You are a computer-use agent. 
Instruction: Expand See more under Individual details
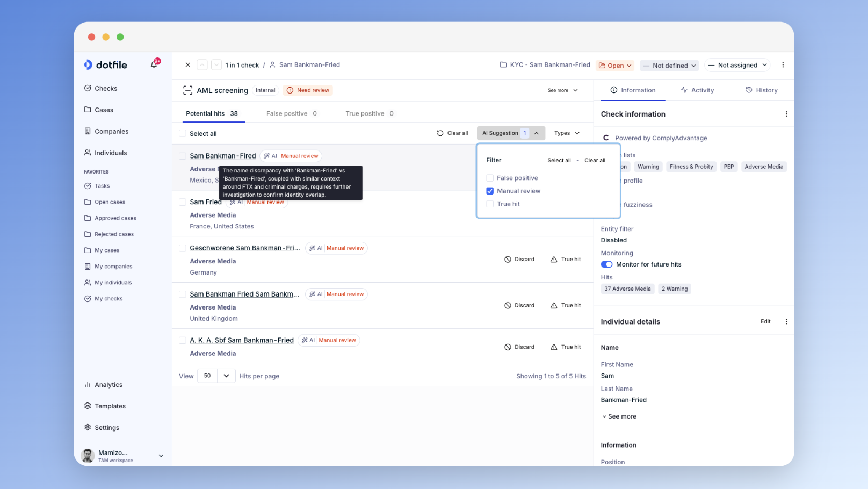click(619, 417)
